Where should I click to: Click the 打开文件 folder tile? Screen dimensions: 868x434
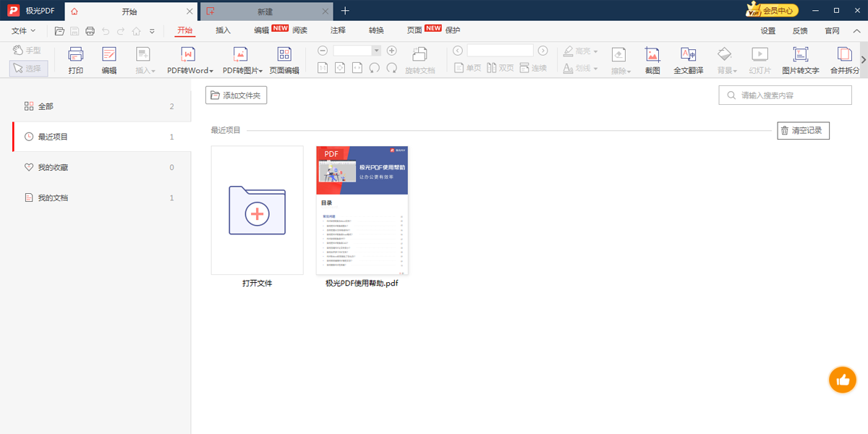258,210
